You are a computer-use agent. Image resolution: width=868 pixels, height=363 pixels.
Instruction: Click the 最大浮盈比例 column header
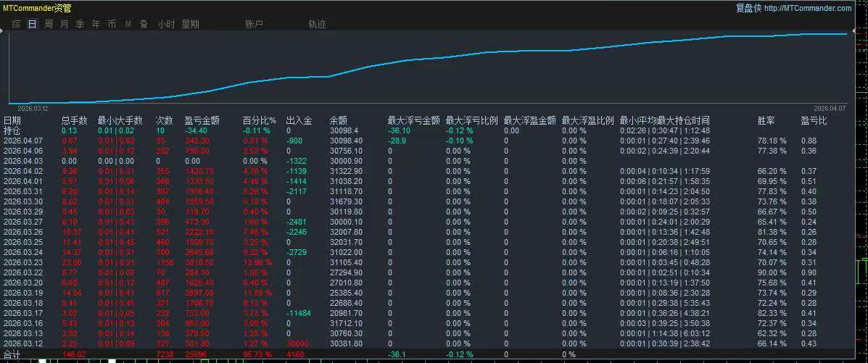click(588, 120)
